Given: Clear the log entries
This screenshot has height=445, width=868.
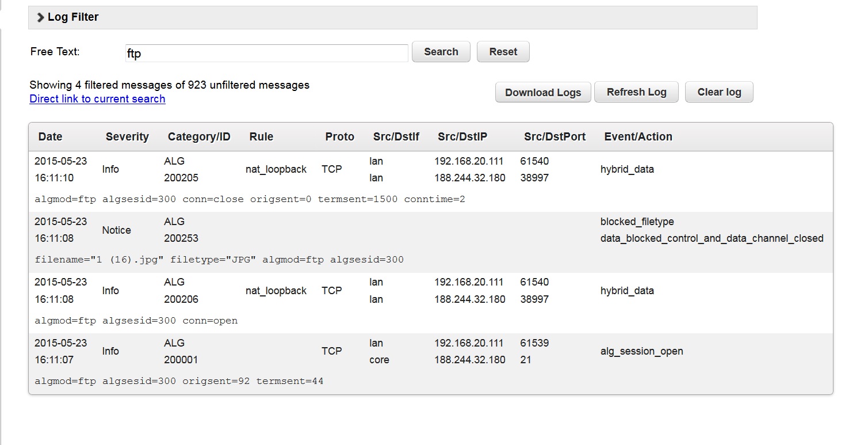Looking at the screenshot, I should pyautogui.click(x=718, y=92).
